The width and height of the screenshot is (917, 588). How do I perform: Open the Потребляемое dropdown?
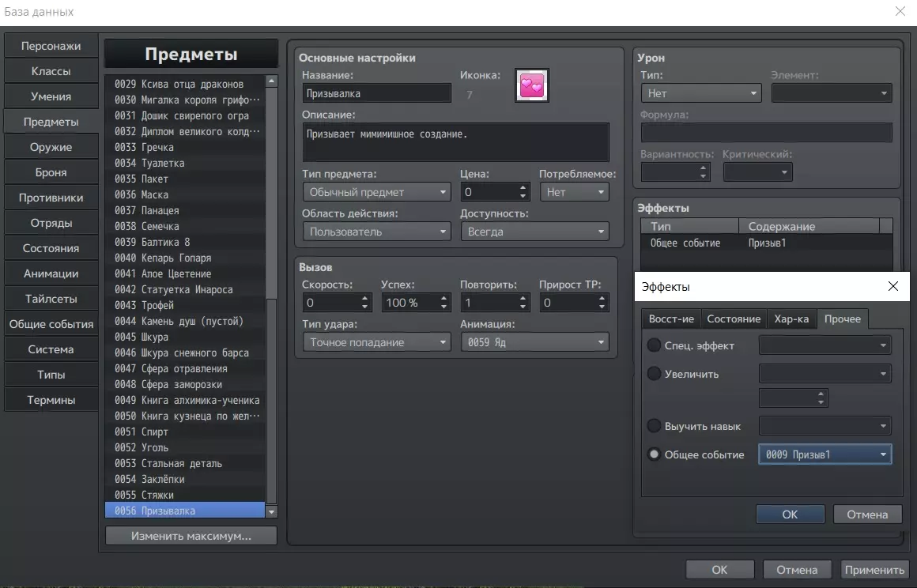[x=574, y=192]
